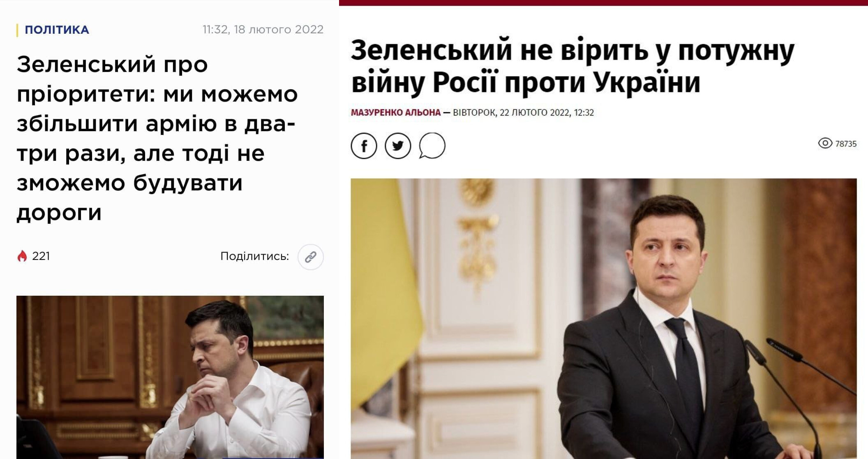Copy article link using chain icon

[x=311, y=257]
